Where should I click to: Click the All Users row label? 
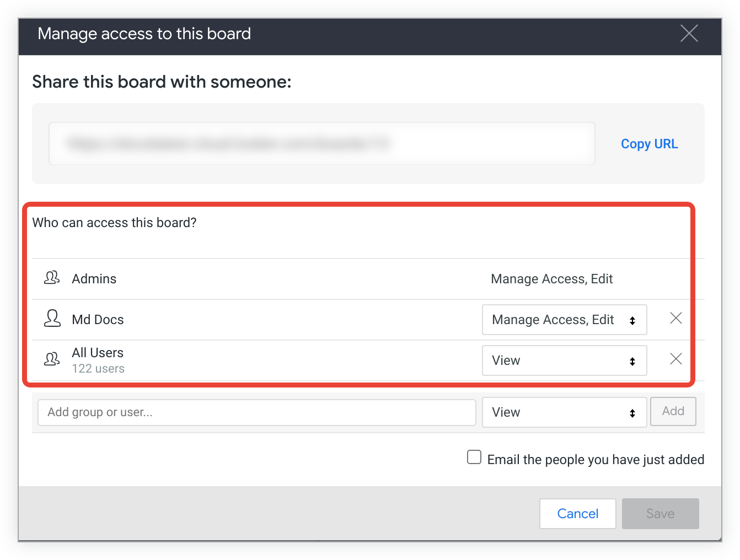click(98, 353)
